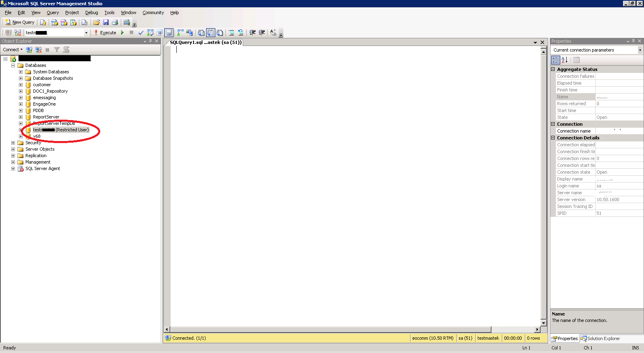Expand the System Databases folder
Screen dimensions: 644x353
[x=21, y=72]
